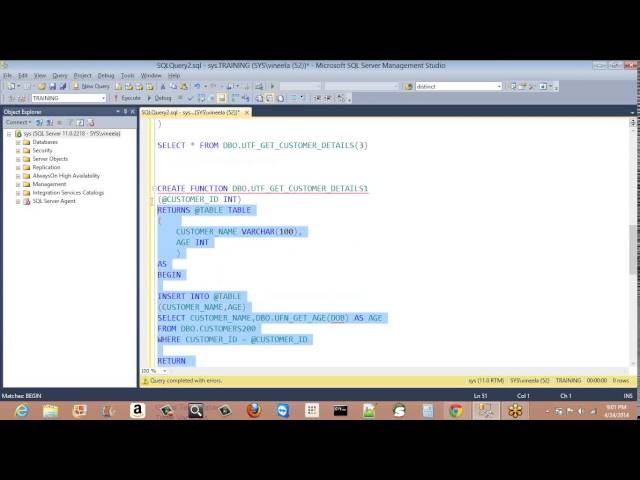640x480 pixels.
Task: Collapse the CREATE FUNCTION code block
Action: [x=154, y=189]
